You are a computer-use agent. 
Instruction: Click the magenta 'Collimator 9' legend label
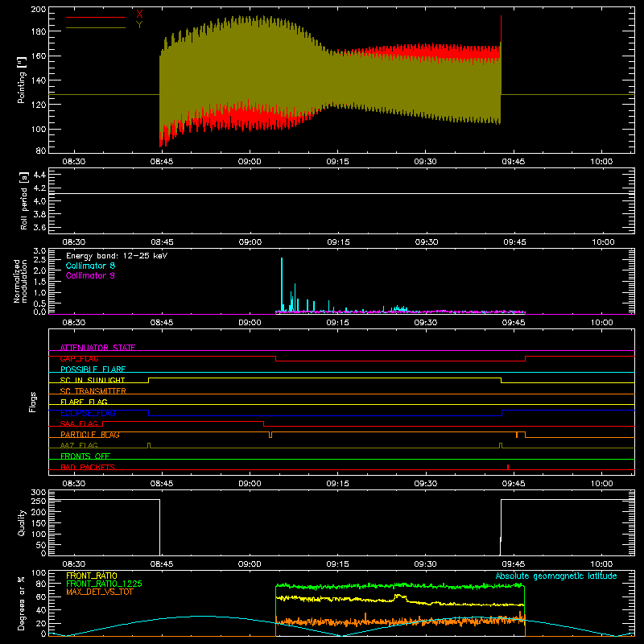pyautogui.click(x=90, y=275)
